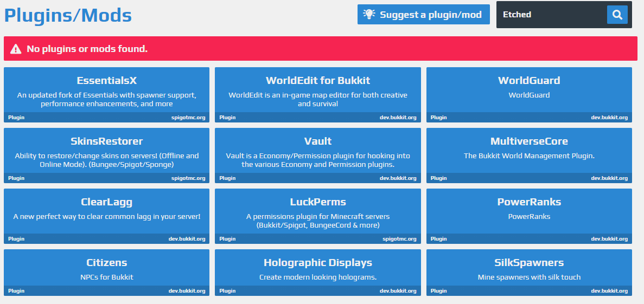Viewport: 644px width, 304px height.
Task: Click 'Mine spawners with silk touch' description
Action: click(x=529, y=277)
